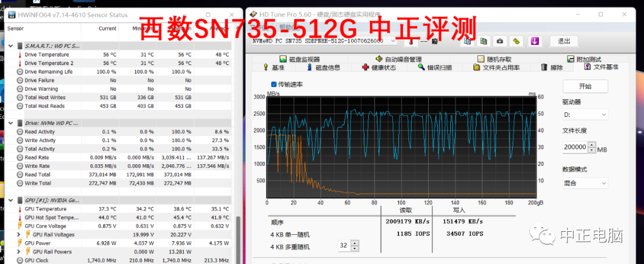Viewport: 644px width, 264px height.
Task: Click the camera save screenshot icon in HD Tune
Action: click(500, 41)
